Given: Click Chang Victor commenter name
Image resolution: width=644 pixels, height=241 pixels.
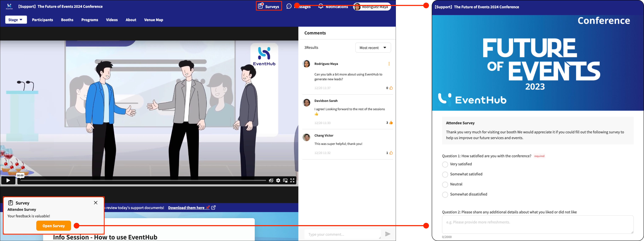Looking at the screenshot, I should [324, 135].
